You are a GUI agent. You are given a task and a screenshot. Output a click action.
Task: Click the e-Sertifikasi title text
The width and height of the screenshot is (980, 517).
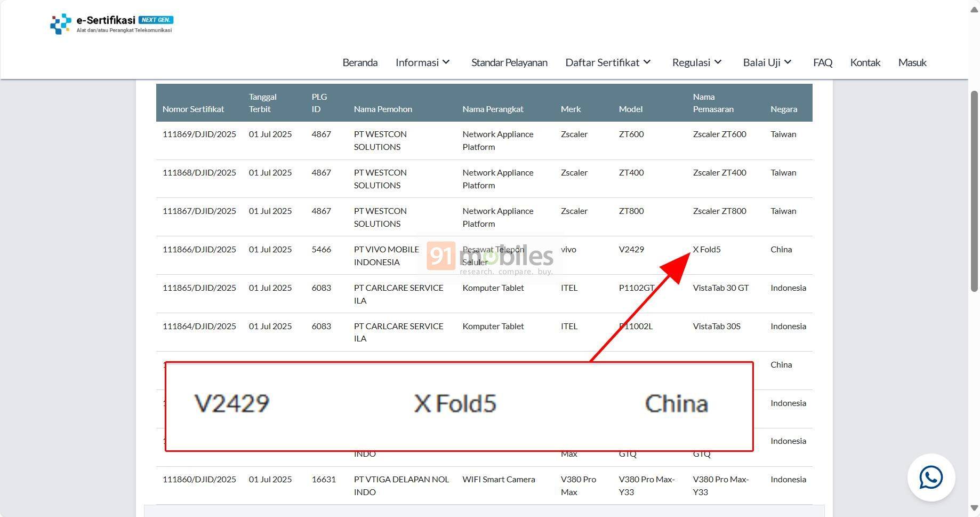tap(106, 20)
